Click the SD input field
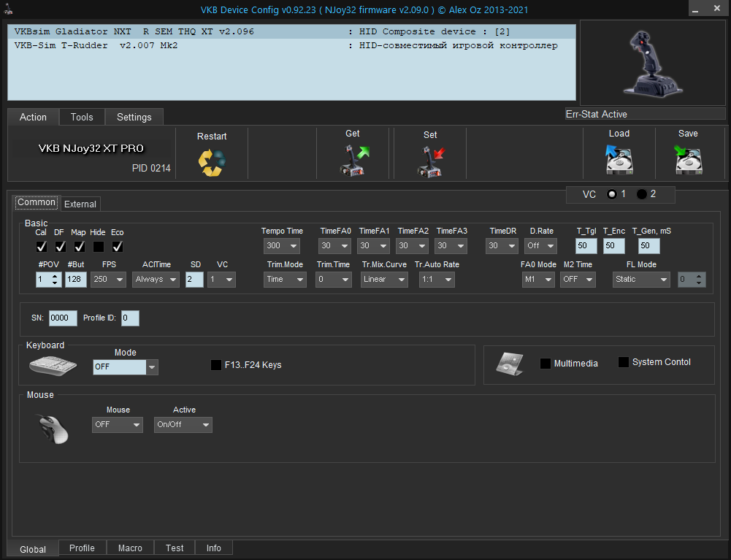 [194, 280]
